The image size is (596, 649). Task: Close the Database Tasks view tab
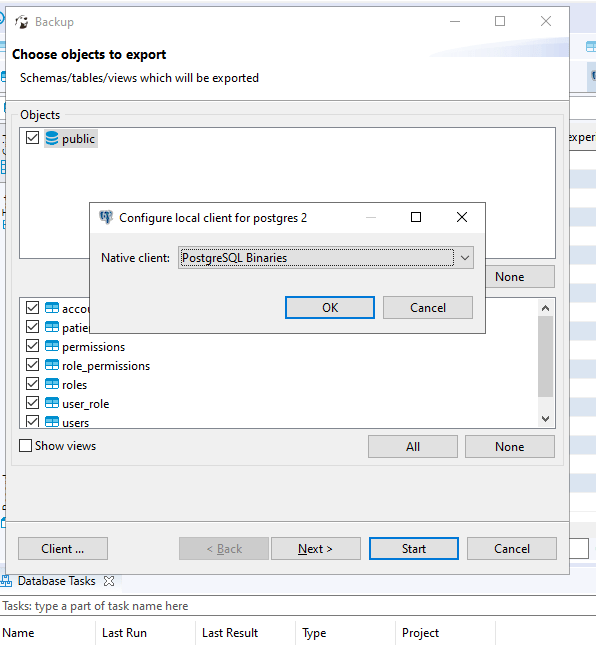pos(109,581)
